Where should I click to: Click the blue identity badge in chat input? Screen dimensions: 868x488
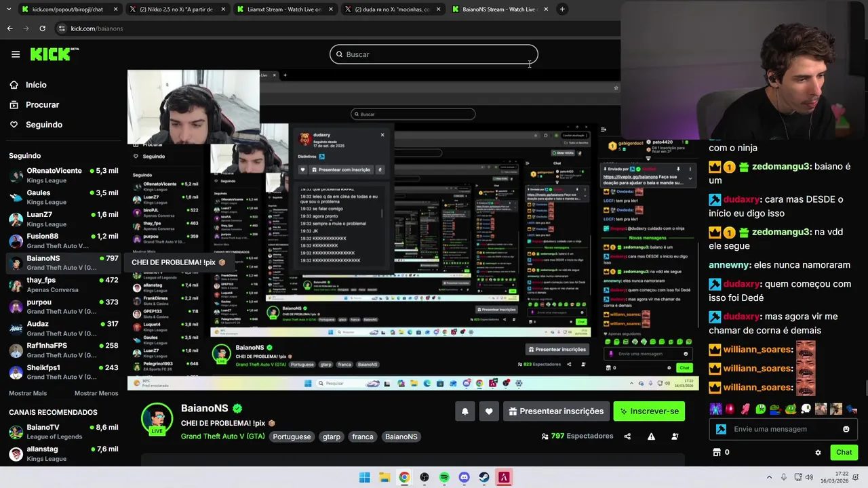click(x=721, y=429)
